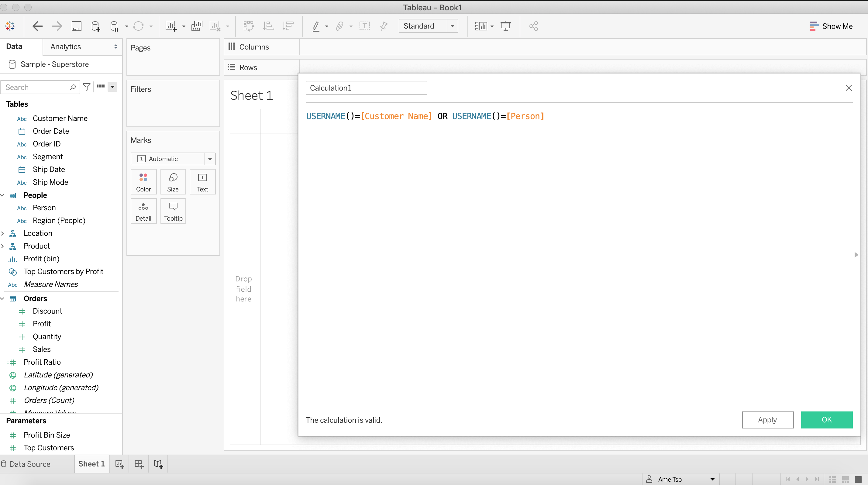This screenshot has width=868, height=485.
Task: Toggle the data pane filter icon
Action: click(x=87, y=87)
